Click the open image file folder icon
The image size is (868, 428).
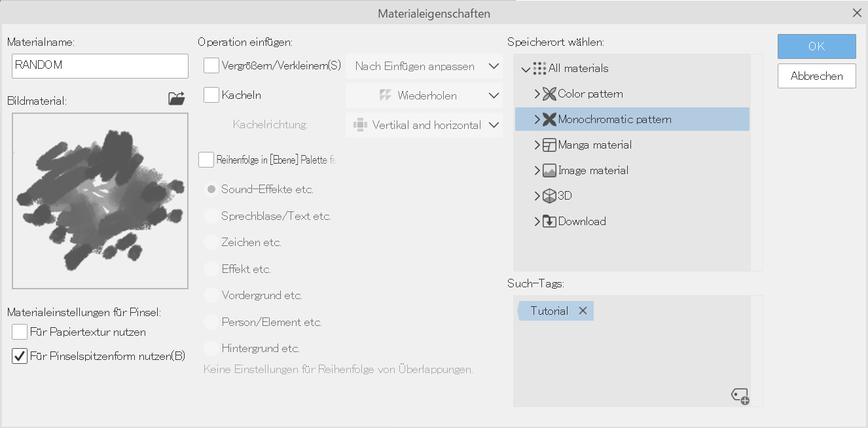coord(177,99)
